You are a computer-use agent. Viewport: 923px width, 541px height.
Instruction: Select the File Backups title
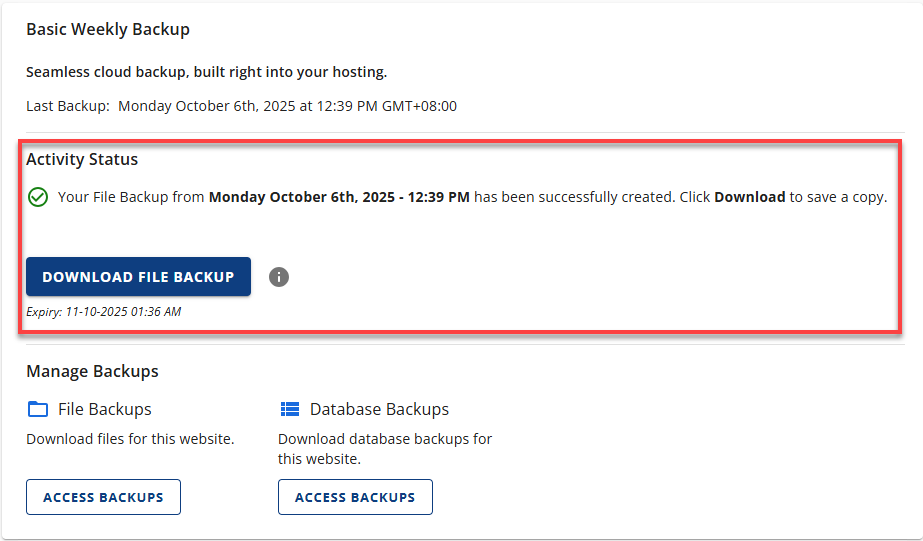point(105,409)
